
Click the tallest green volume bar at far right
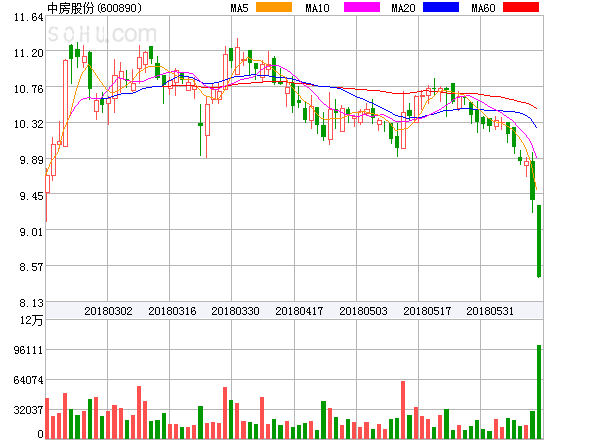tap(539, 392)
